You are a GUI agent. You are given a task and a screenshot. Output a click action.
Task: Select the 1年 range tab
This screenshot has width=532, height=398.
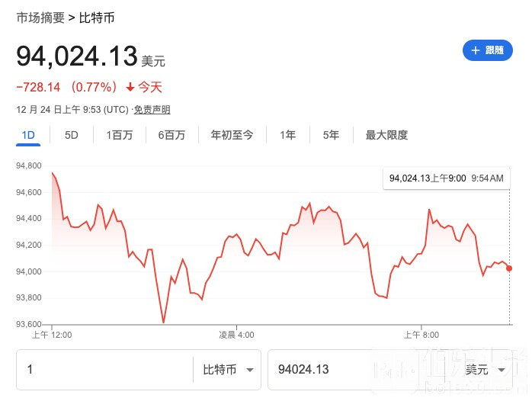coord(287,135)
